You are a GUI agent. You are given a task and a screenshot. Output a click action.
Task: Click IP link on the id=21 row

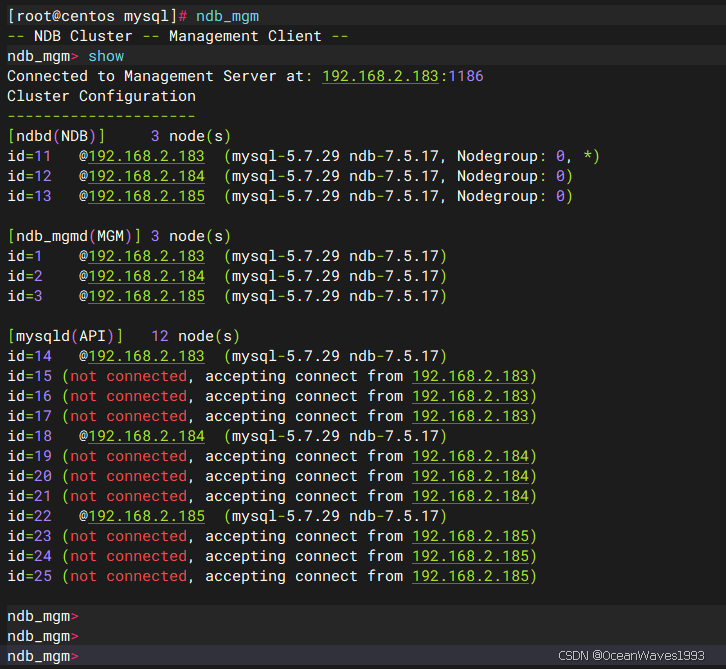point(470,496)
